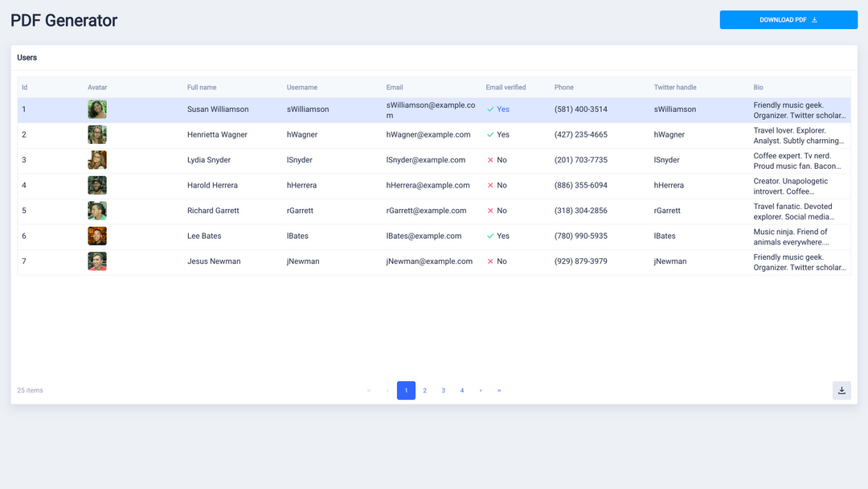Click Lee Bates' email address
The image size is (868, 489).
click(x=424, y=236)
